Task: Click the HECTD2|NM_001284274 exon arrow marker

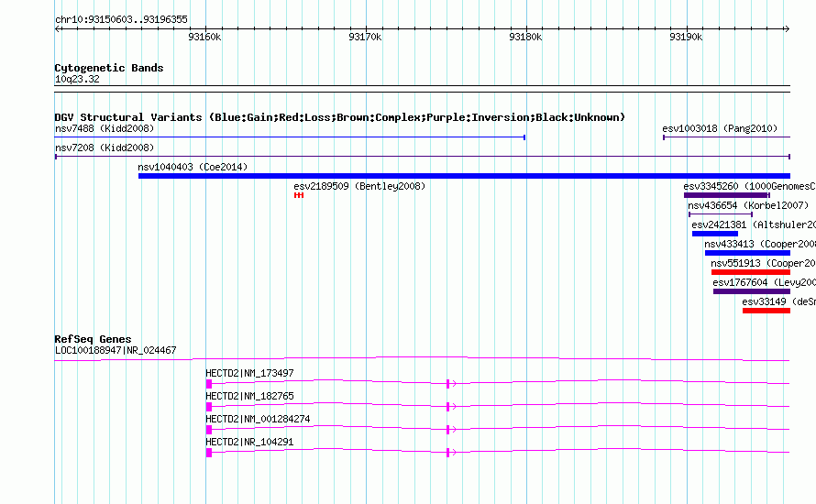Action: point(451,430)
